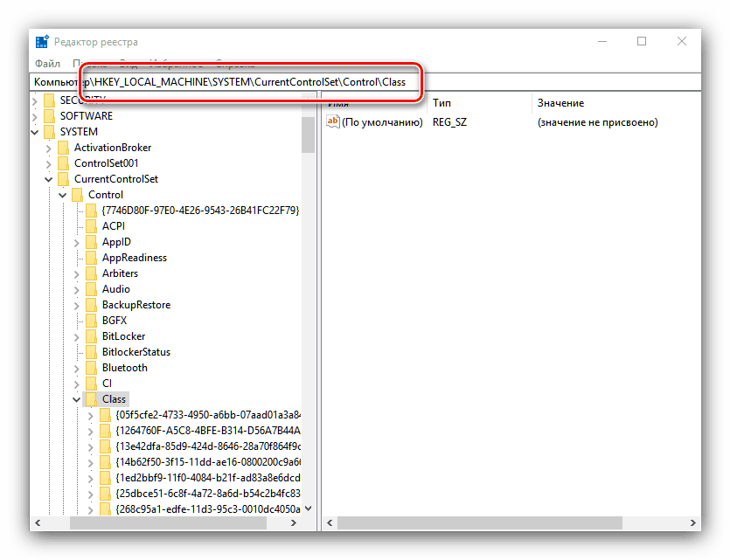Click the values pane scroll right arrow
Screen dimensions: 730x560
click(692, 523)
